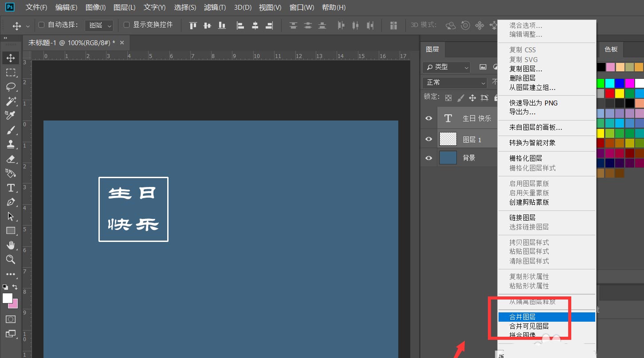Viewport: 644px width, 358px height.
Task: Open the foreground color picker
Action: [7, 298]
